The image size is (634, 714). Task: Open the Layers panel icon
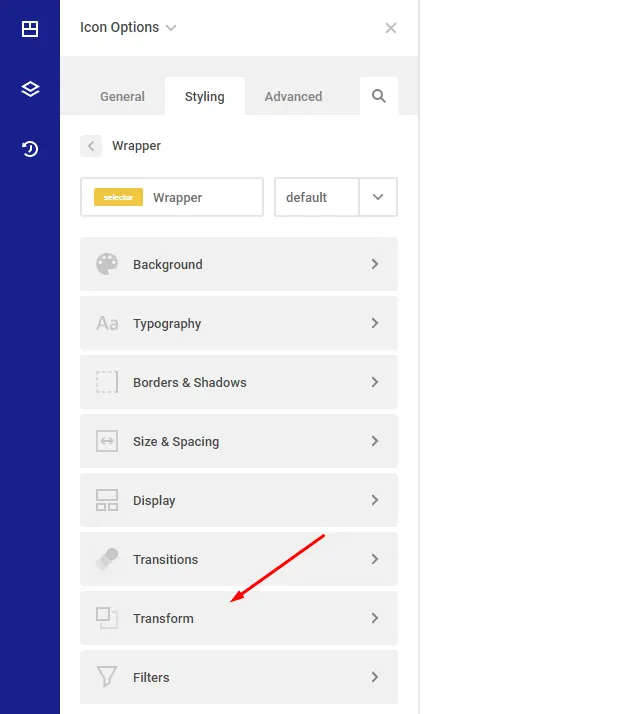tap(30, 89)
